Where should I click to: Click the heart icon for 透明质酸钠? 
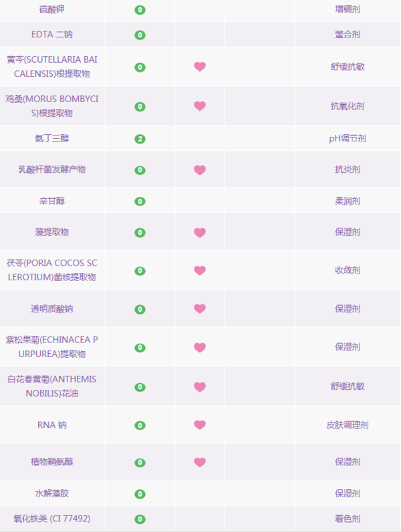click(200, 309)
